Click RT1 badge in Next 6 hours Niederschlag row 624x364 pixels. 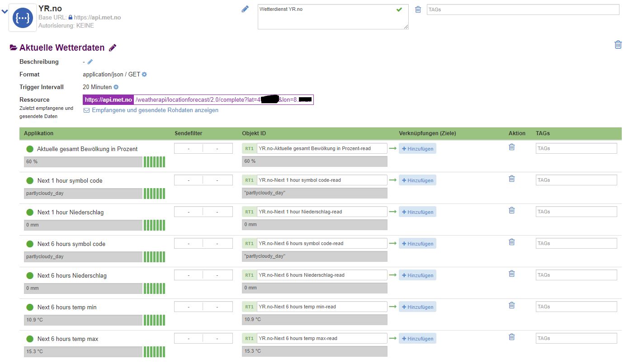[249, 275]
